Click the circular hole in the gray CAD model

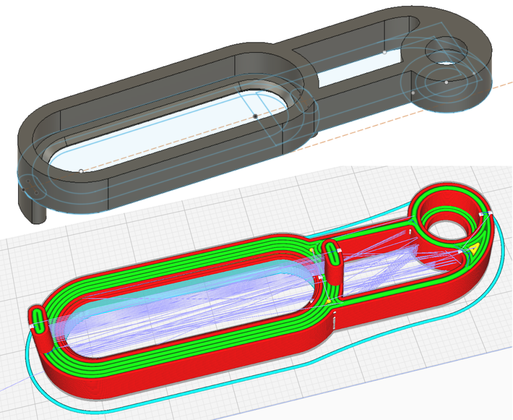pos(446,51)
